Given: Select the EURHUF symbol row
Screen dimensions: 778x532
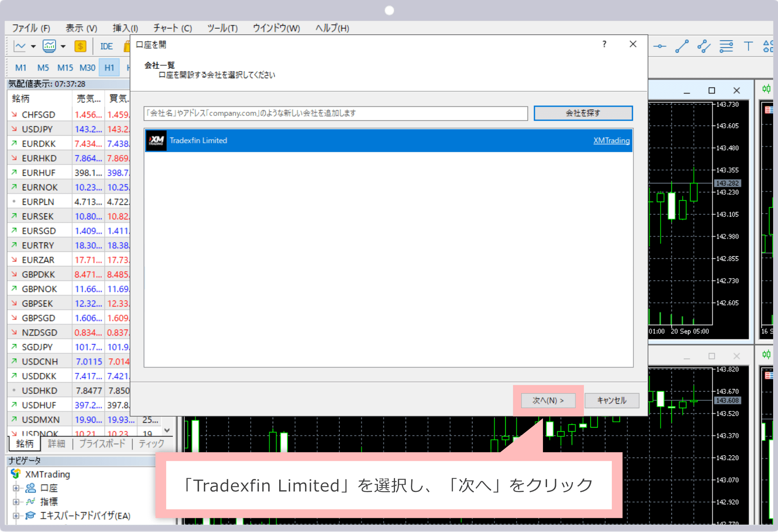Looking at the screenshot, I should pyautogui.click(x=69, y=172).
